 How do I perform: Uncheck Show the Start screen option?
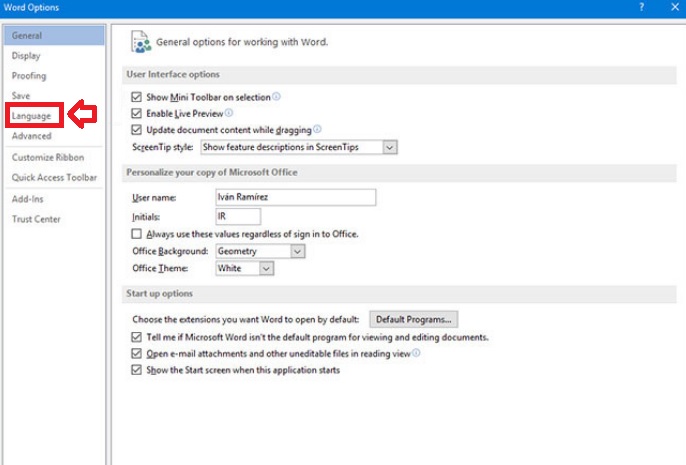coord(137,370)
